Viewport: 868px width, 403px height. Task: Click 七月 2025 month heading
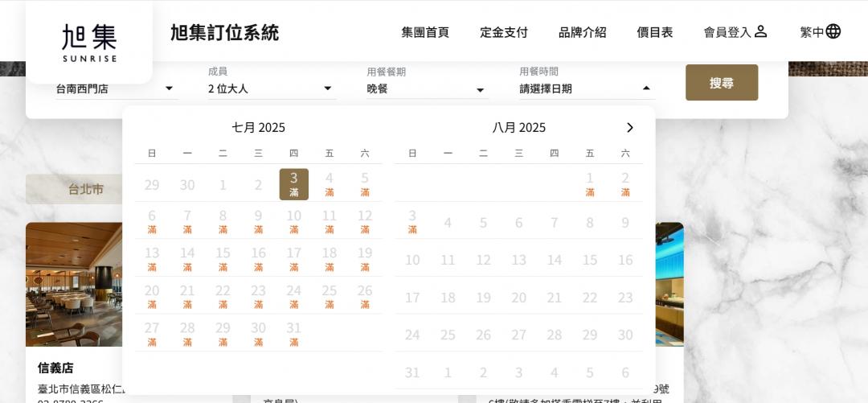pyautogui.click(x=259, y=128)
